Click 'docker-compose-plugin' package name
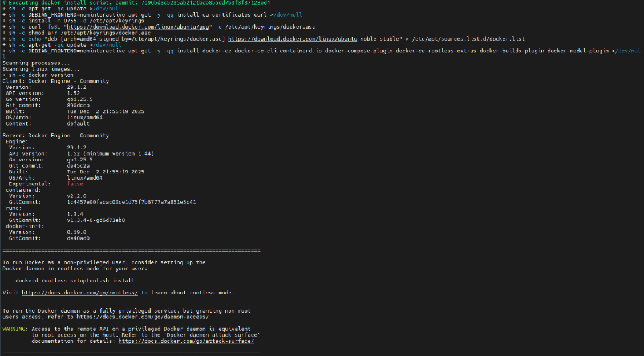This screenshot has width=644, height=356. [x=359, y=51]
